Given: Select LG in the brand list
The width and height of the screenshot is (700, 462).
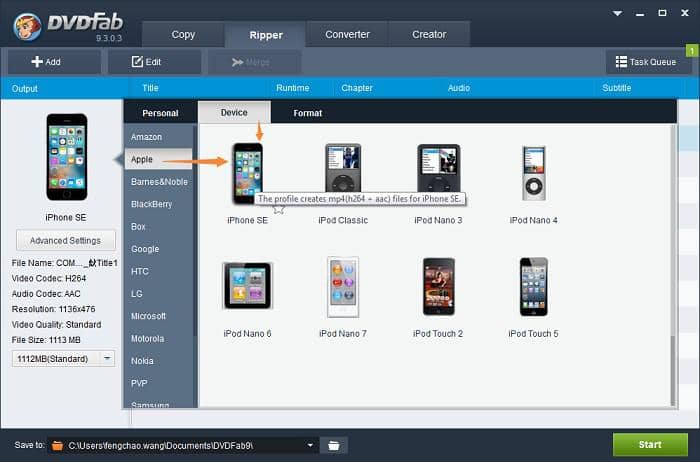Looking at the screenshot, I should click(x=158, y=294).
